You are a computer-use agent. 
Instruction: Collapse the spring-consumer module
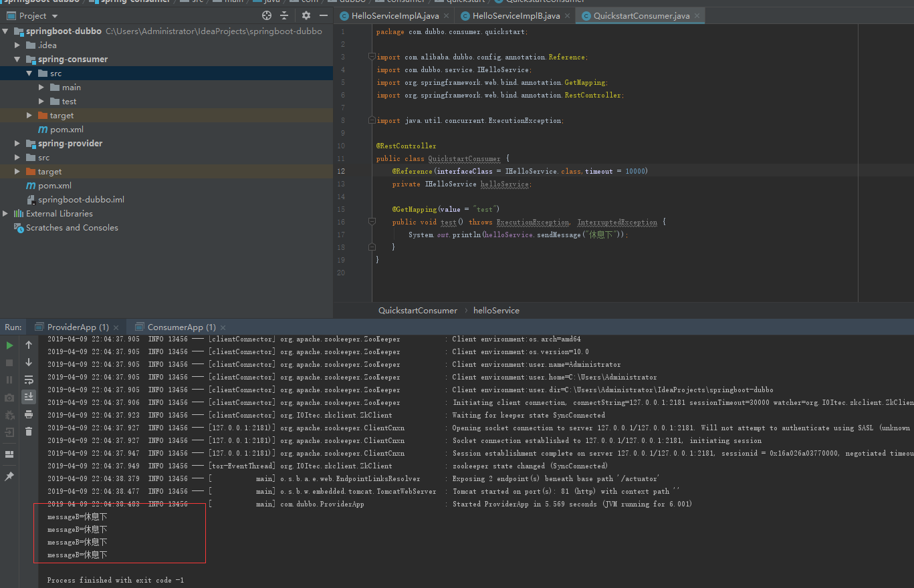tap(17, 59)
